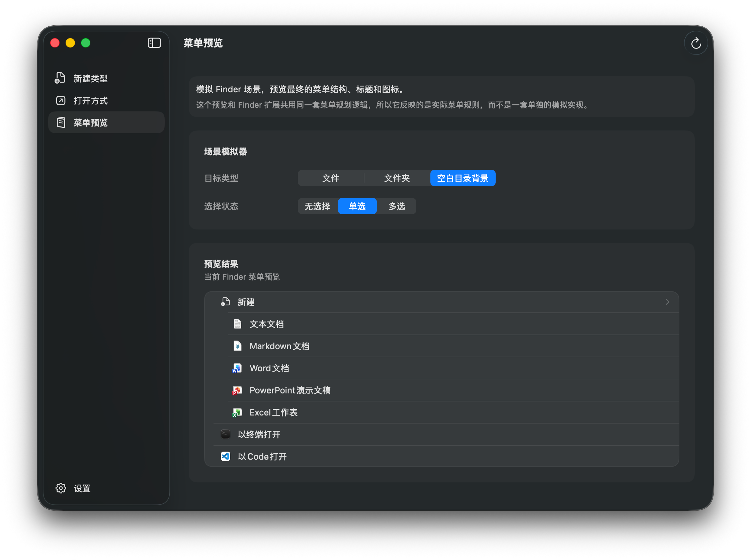This screenshot has height=560, width=751.
Task: Click the Word document icon
Action: [x=237, y=368]
